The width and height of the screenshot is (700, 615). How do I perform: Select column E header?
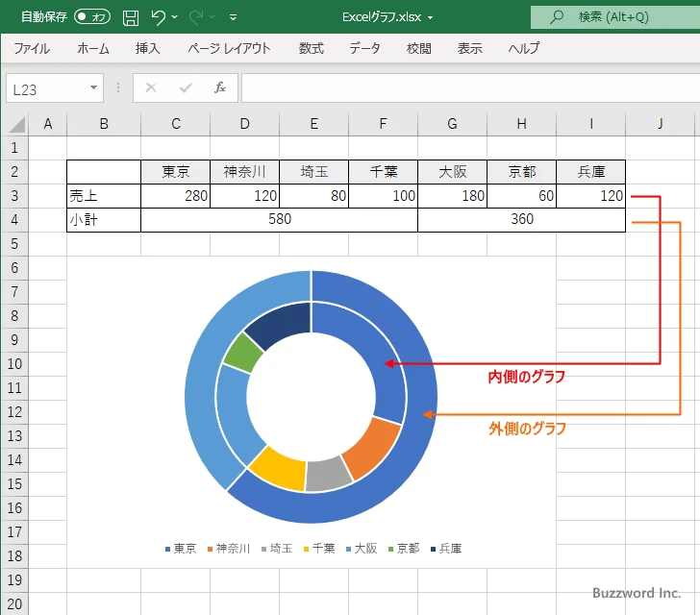(313, 124)
